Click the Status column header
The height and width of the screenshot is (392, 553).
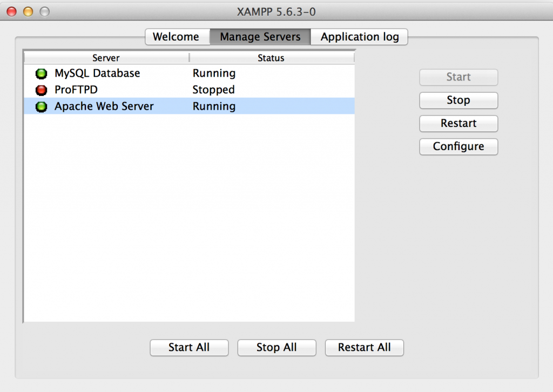pos(271,58)
